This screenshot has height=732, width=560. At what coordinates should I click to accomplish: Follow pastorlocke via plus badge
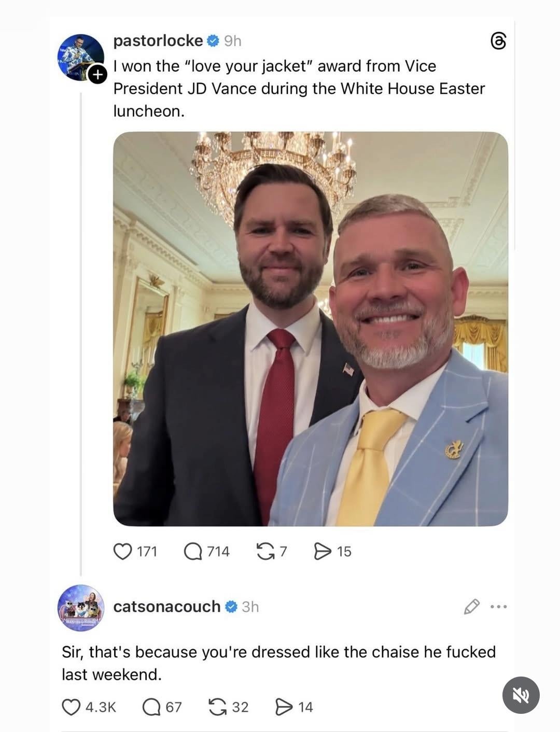pyautogui.click(x=97, y=75)
